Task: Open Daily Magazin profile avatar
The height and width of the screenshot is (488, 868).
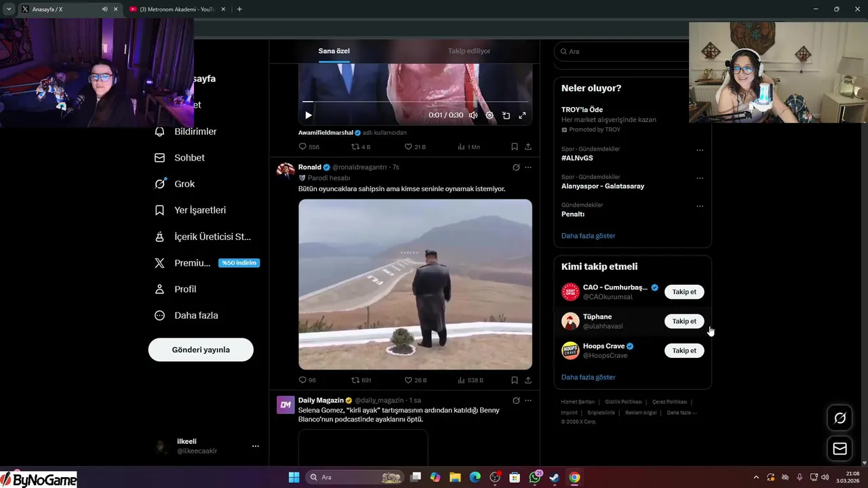Action: coord(285,405)
